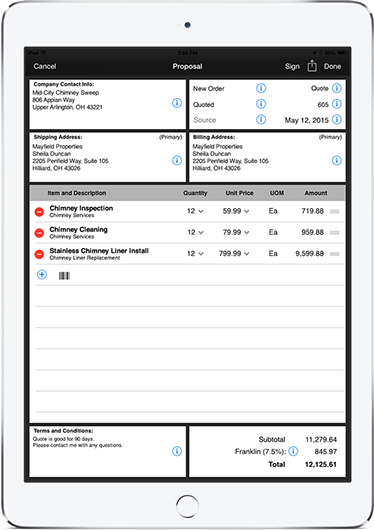Image resolution: width=374 pixels, height=530 pixels.
Task: Tap the Amount column header
Action: 316,193
